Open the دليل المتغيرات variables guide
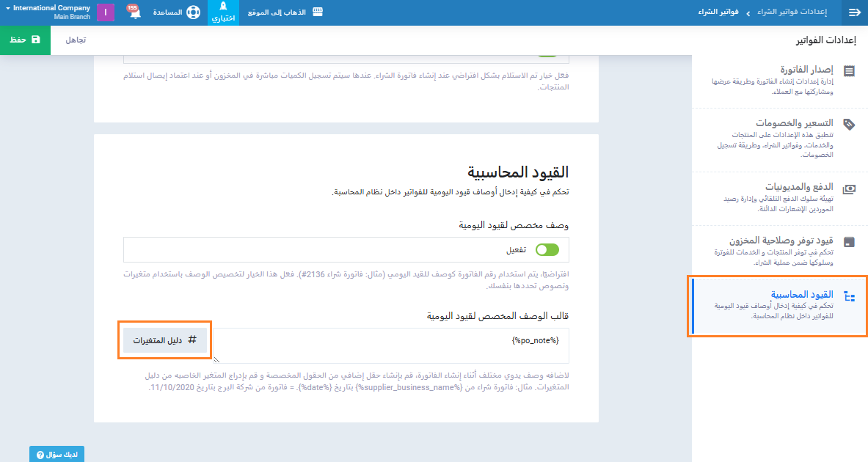 pos(165,340)
